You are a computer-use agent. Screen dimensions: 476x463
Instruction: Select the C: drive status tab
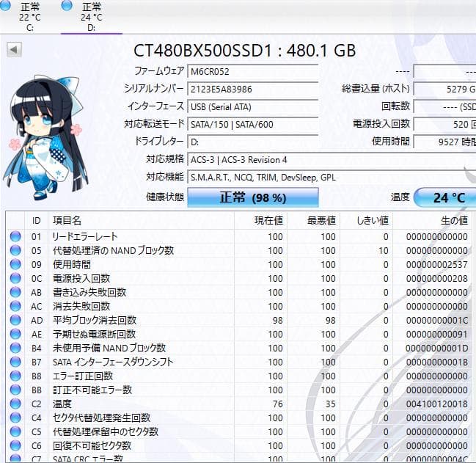[x=29, y=16]
